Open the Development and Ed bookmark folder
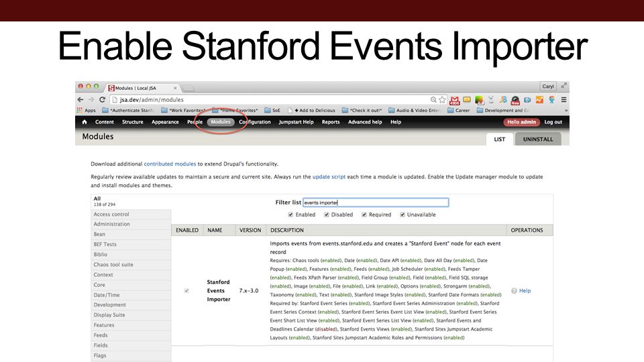The width and height of the screenshot is (644, 362). pyautogui.click(x=502, y=111)
